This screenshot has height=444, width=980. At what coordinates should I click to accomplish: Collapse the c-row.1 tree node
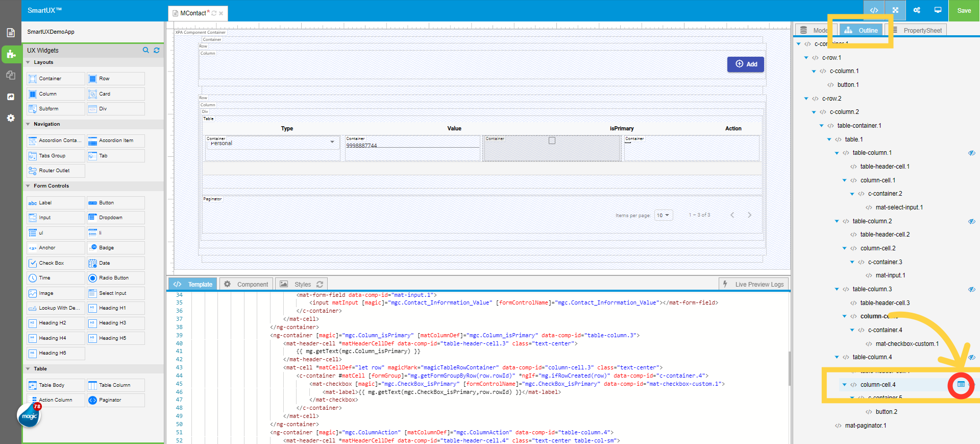806,58
